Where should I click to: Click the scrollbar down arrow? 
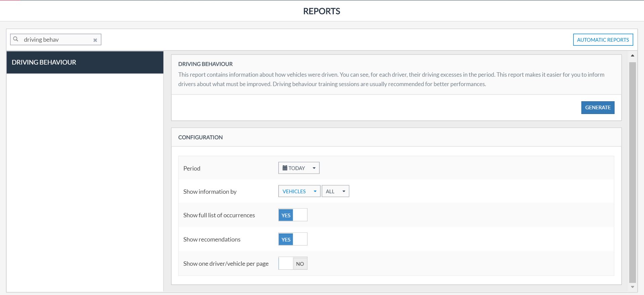632,287
